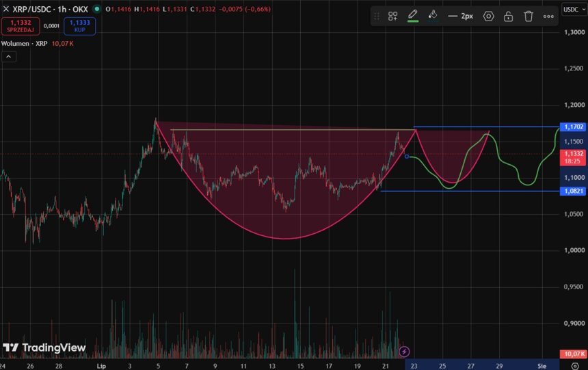Collapse the indicator legend with the chevron
The height and width of the screenshot is (370, 588).
[9, 57]
